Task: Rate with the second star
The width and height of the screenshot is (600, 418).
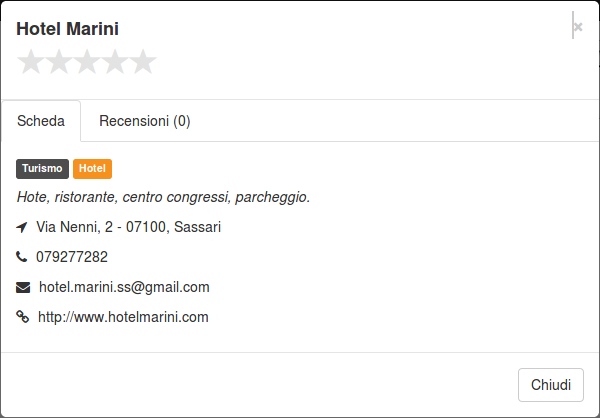Action: pyautogui.click(x=59, y=62)
